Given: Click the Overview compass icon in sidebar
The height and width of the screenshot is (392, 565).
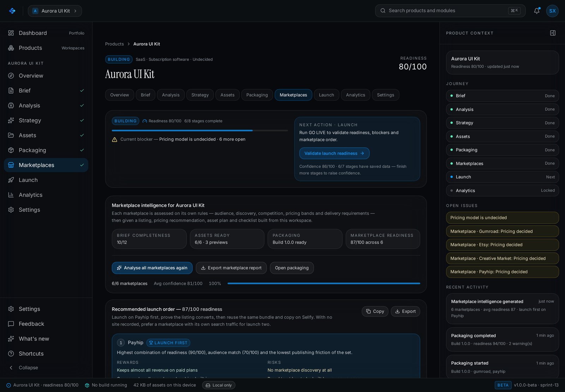Looking at the screenshot, I should pyautogui.click(x=11, y=76).
